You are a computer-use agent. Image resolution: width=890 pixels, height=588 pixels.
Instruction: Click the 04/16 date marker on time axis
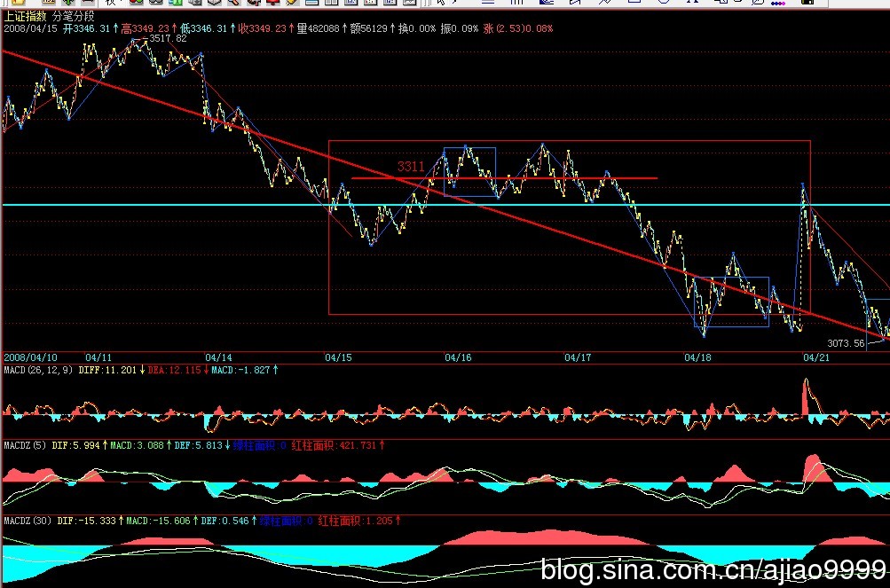[458, 357]
